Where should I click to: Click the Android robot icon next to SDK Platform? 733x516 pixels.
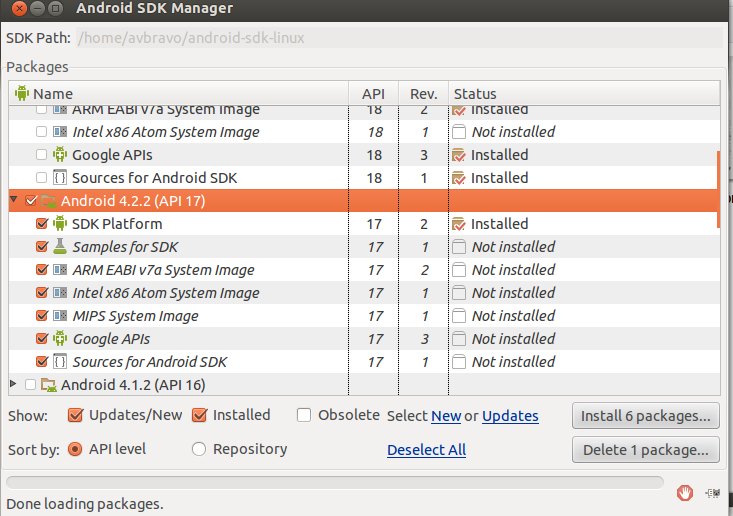click(x=60, y=223)
